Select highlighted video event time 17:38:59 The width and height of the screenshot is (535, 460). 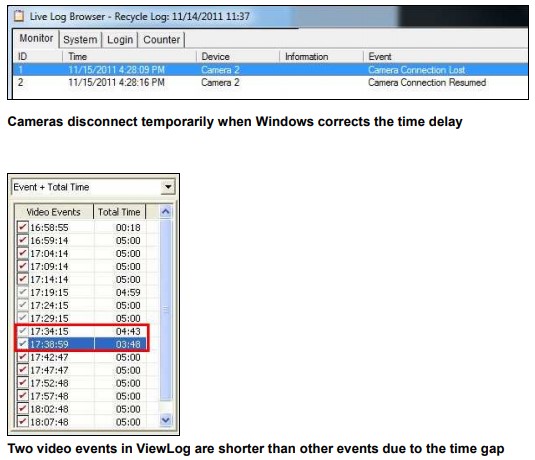[x=49, y=344]
